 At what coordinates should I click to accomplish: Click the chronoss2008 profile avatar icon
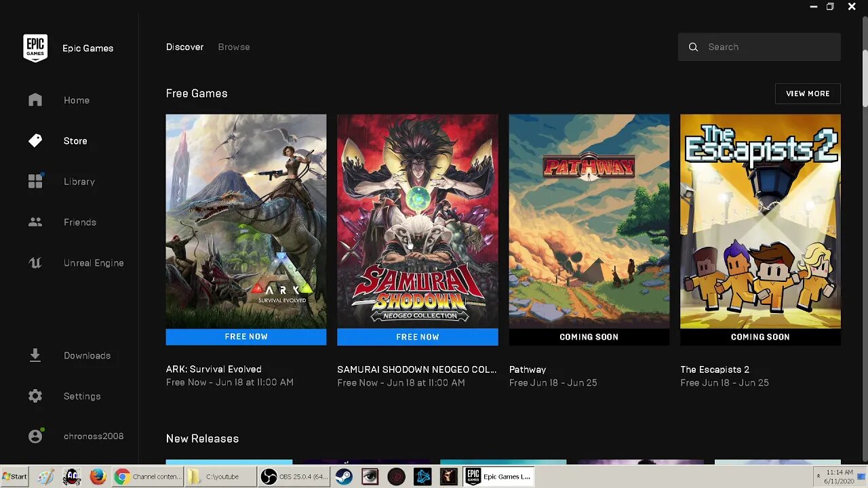(35, 436)
